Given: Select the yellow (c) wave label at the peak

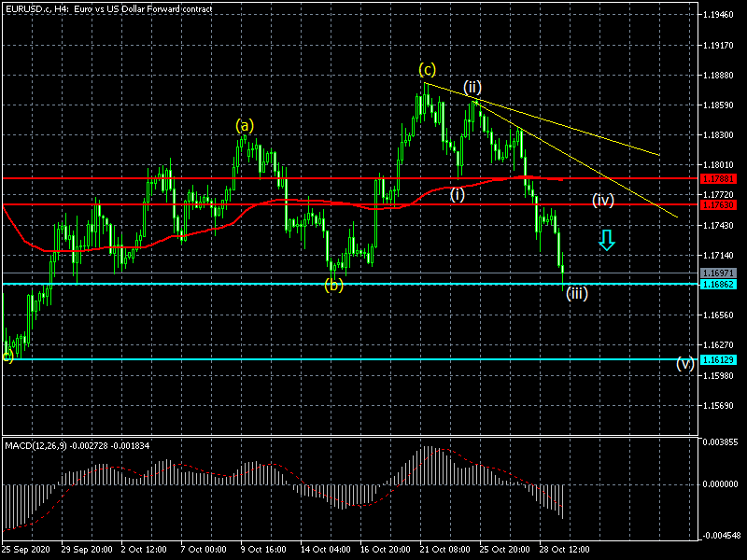Looking at the screenshot, I should tap(427, 70).
